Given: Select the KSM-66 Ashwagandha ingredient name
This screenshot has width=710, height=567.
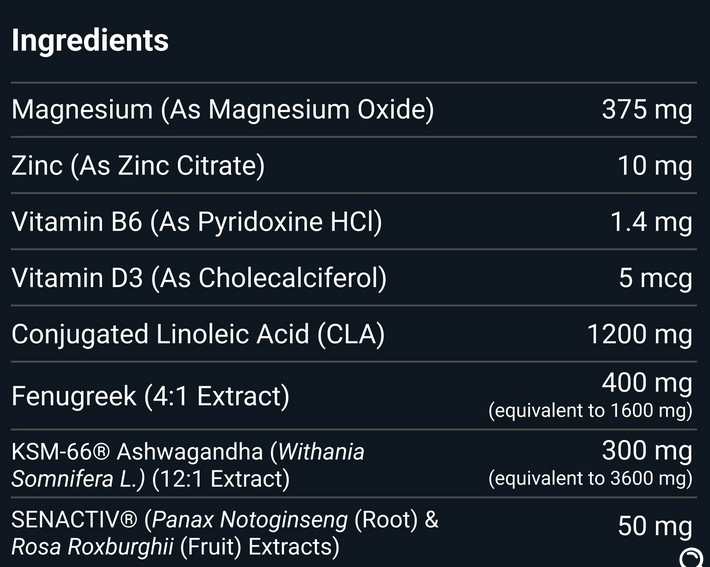Looking at the screenshot, I should [188, 465].
